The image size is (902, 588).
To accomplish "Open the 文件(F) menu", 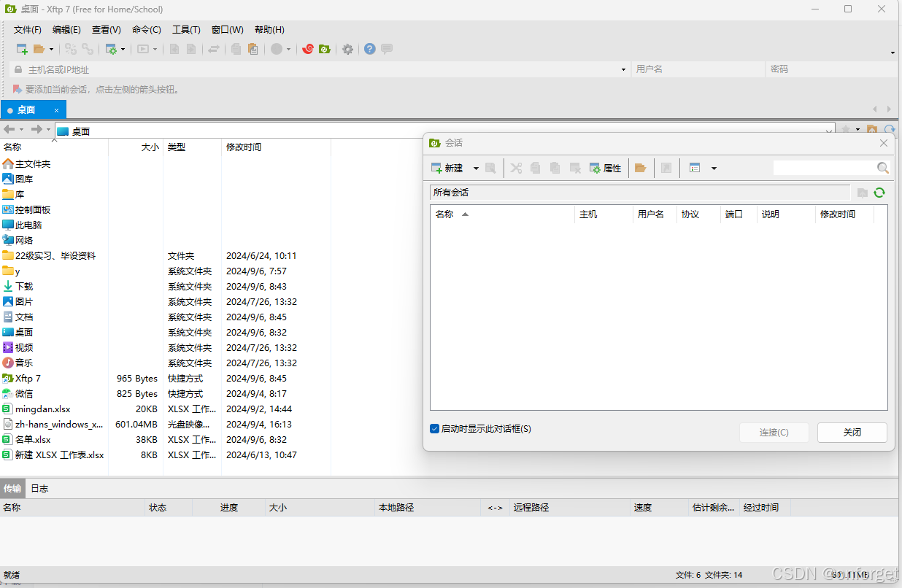I will (x=28, y=30).
